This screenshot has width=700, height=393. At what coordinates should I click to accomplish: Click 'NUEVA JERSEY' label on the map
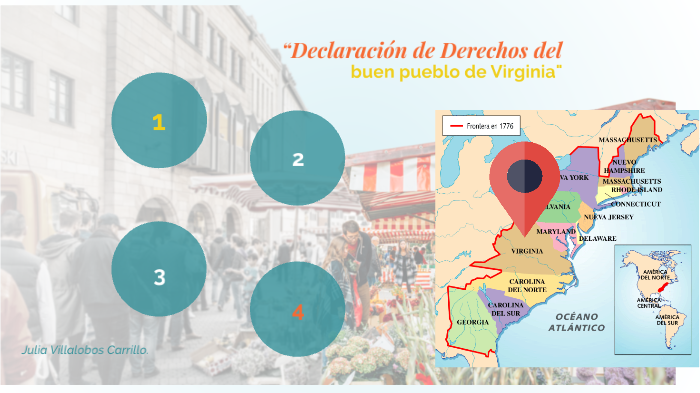coord(608,217)
